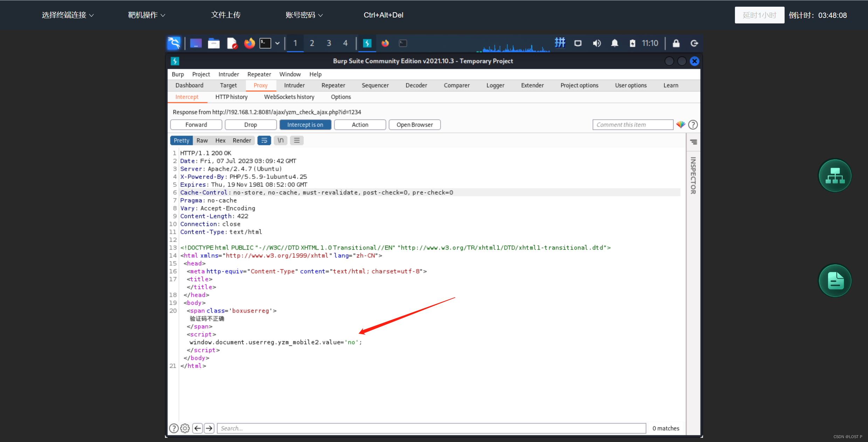Image resolution: width=868 pixels, height=442 pixels.
Task: Open the Intruder menu in menu bar
Action: coord(229,74)
